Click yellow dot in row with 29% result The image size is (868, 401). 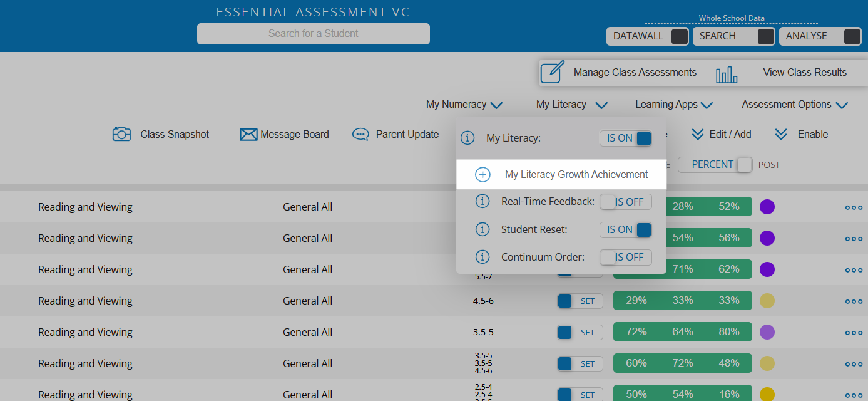click(x=767, y=301)
